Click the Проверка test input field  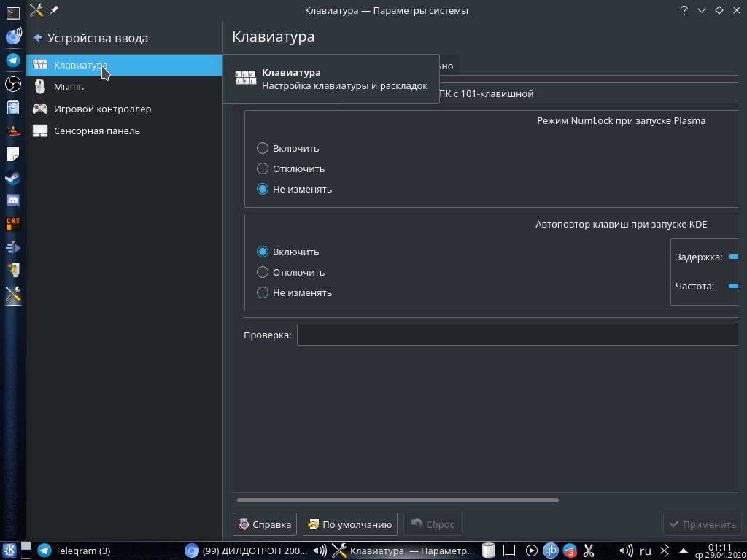pyautogui.click(x=518, y=335)
